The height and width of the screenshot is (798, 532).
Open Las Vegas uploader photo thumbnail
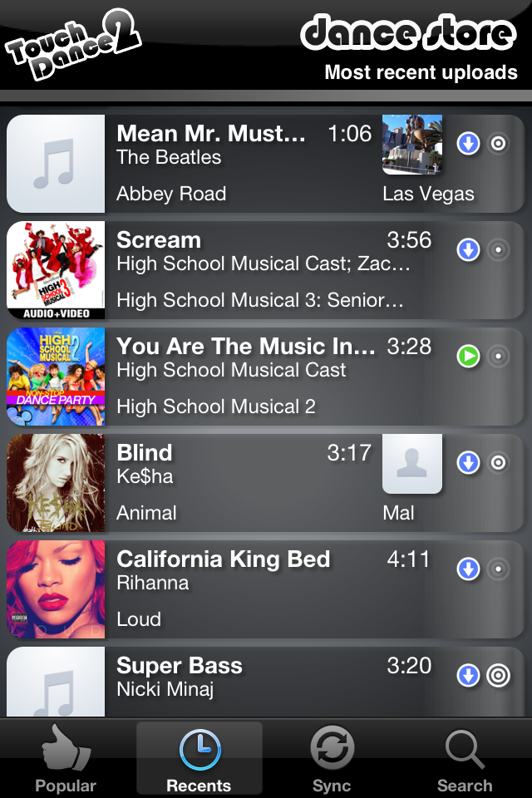click(x=412, y=145)
